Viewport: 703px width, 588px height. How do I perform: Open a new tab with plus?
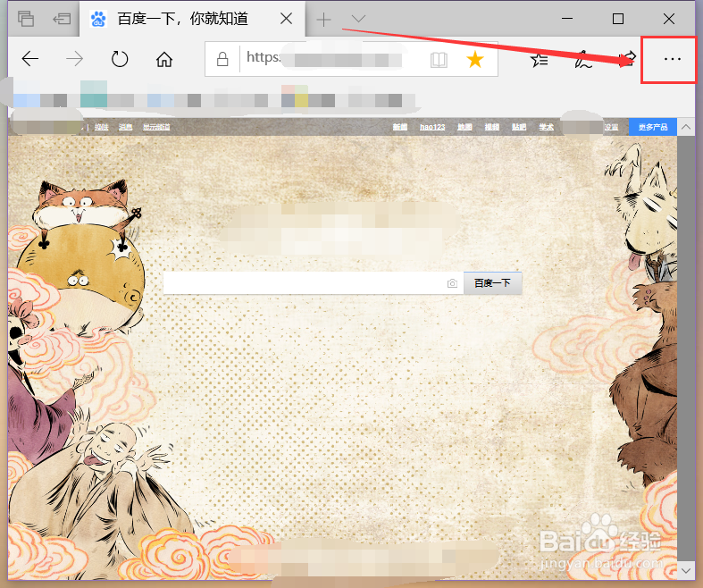[x=323, y=20]
